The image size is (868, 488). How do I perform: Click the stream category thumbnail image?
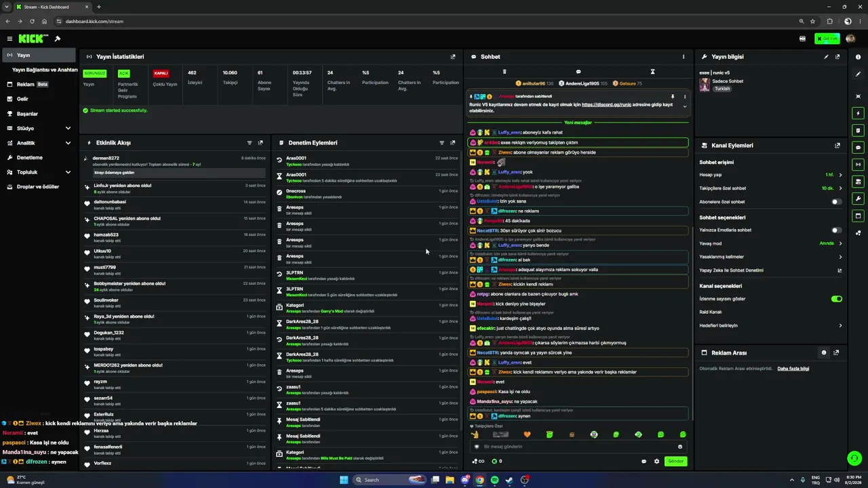pos(705,85)
